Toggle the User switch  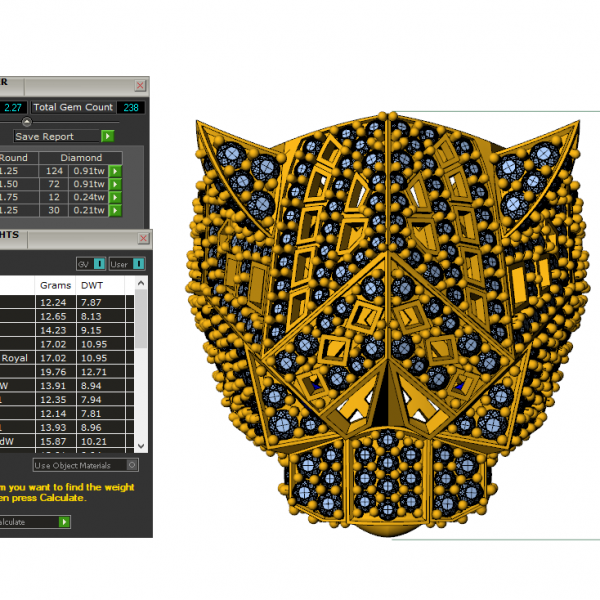[138, 264]
